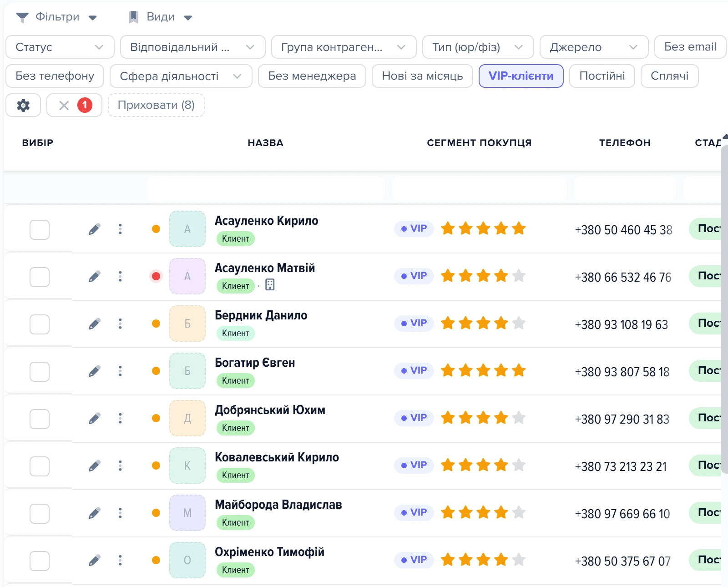Viewport: 728px width, 587px height.
Task: Click the avatar of Богатир Євген
Action: pos(187,371)
